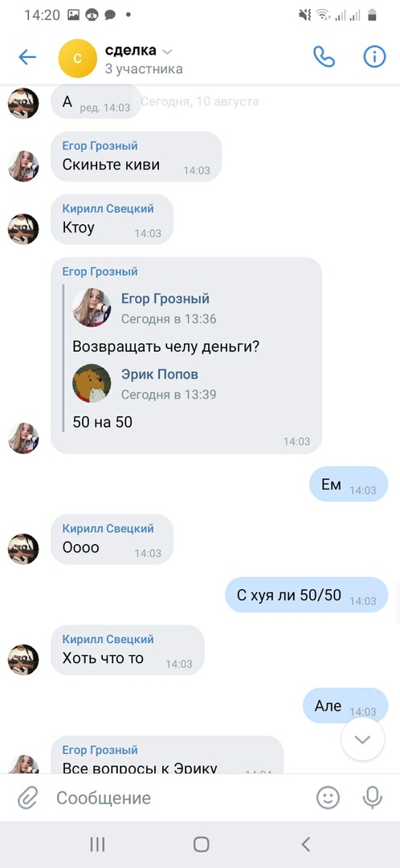Image resolution: width=400 pixels, height=868 pixels.
Task: Open Егор Грозный name on Скиньте киви message
Action: (x=100, y=146)
